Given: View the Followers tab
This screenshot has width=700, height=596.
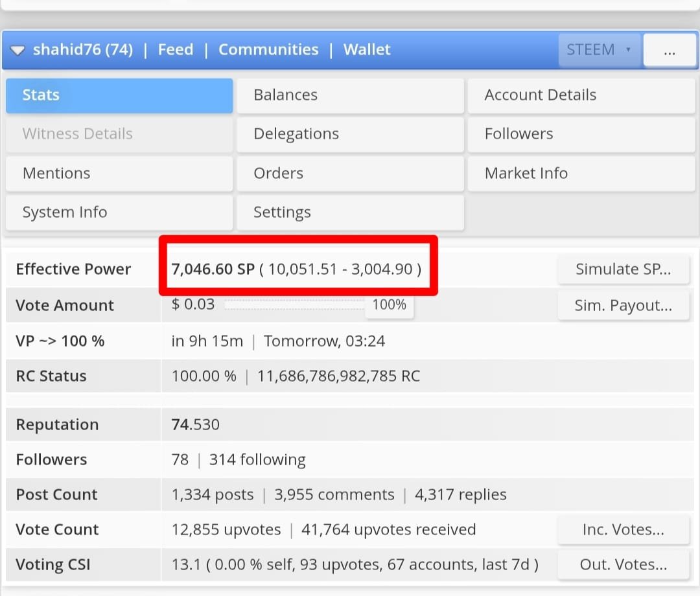Looking at the screenshot, I should tap(581, 134).
